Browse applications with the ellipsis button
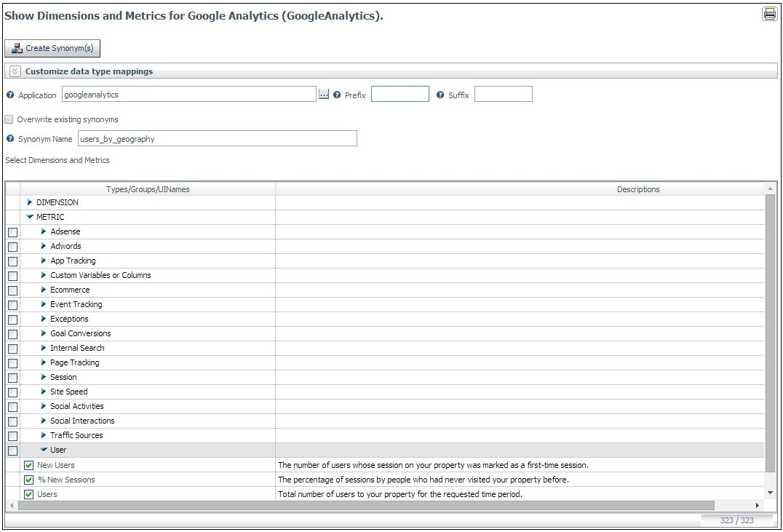Viewport: 783px width, 532px height. point(324,95)
